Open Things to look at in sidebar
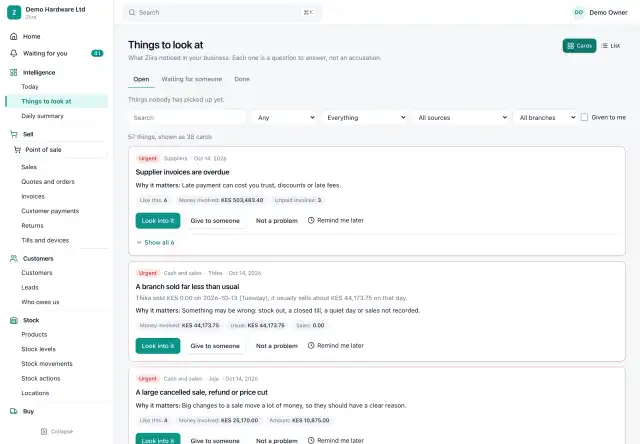 pyautogui.click(x=57, y=101)
